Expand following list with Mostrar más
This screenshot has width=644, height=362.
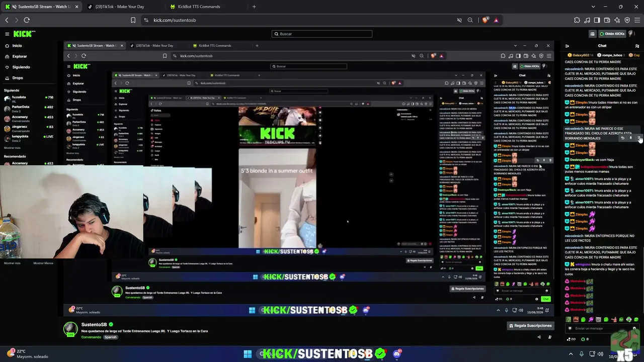pyautogui.click(x=12, y=148)
